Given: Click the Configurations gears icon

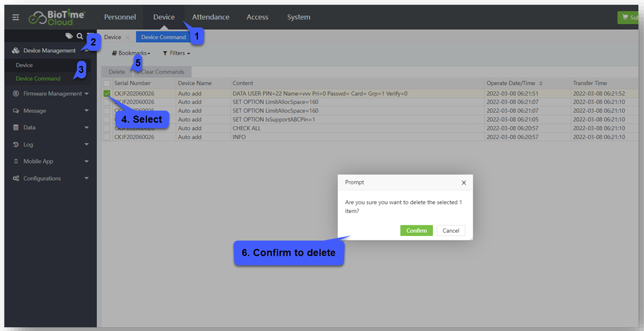Looking at the screenshot, I should (16, 178).
